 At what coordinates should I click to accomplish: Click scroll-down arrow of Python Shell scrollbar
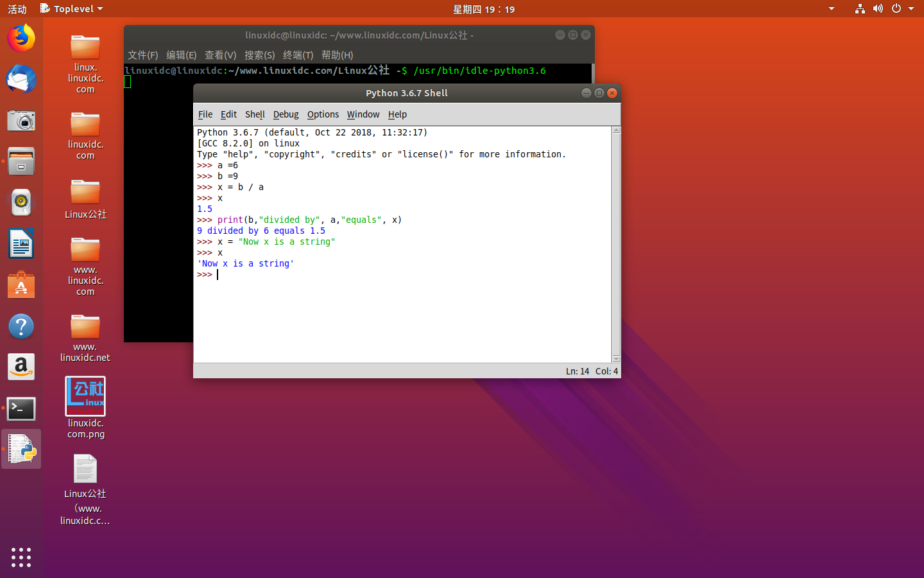[616, 359]
